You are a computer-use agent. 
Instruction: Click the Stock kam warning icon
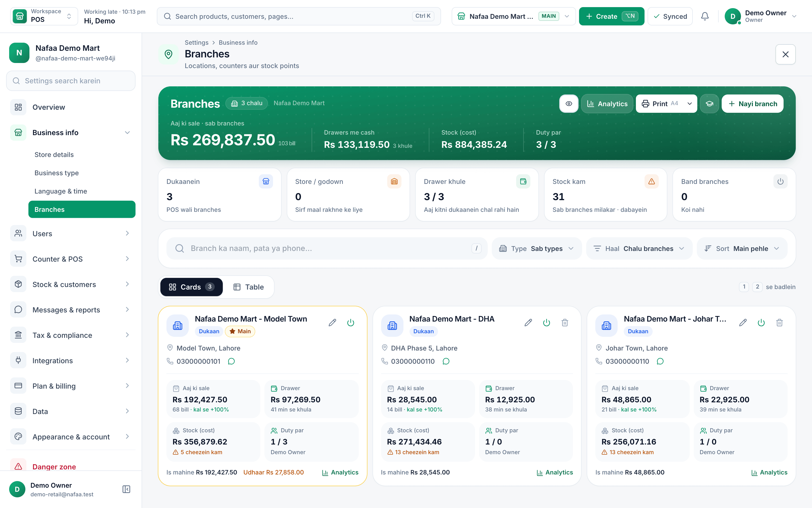[651, 181]
